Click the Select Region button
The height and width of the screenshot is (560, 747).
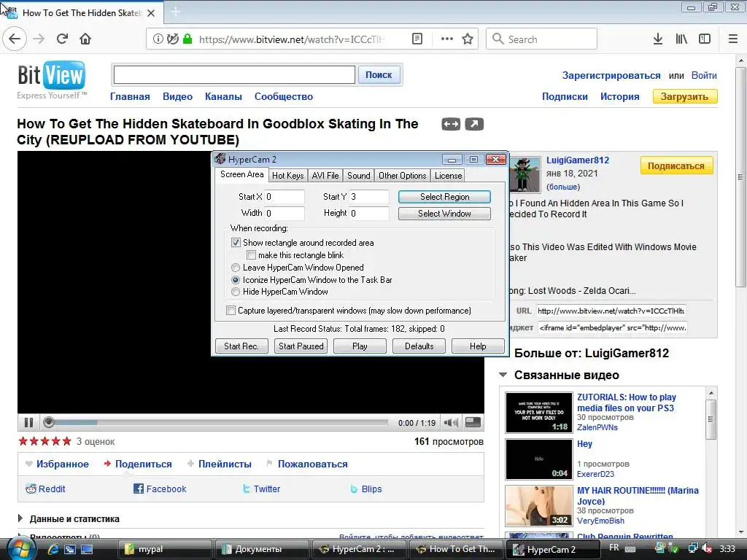[x=444, y=197]
